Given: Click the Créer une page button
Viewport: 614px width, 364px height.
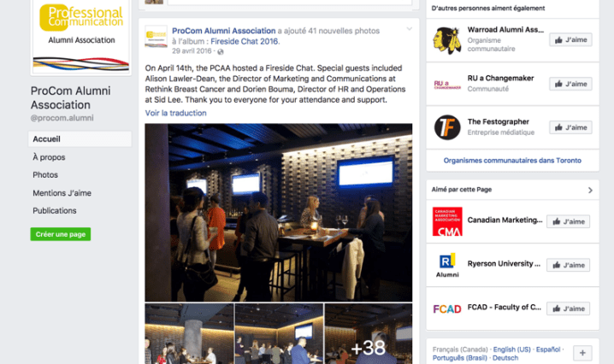Looking at the screenshot, I should click(61, 234).
